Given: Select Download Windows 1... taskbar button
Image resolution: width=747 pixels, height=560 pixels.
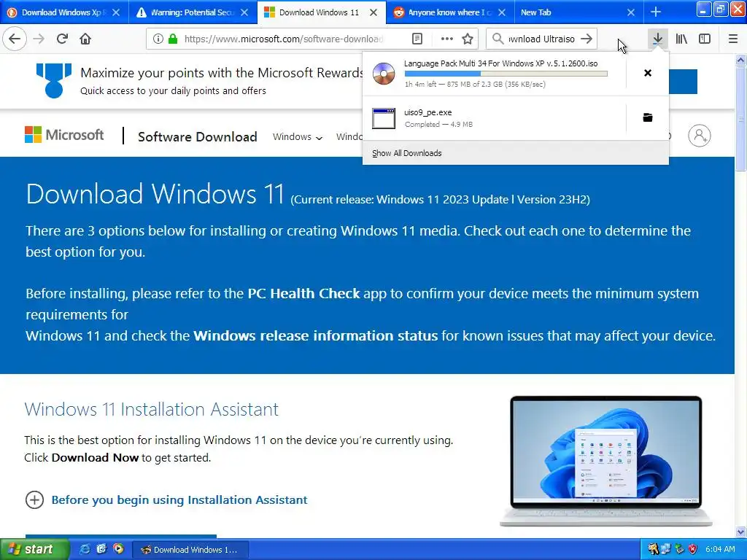Looking at the screenshot, I should 189,550.
